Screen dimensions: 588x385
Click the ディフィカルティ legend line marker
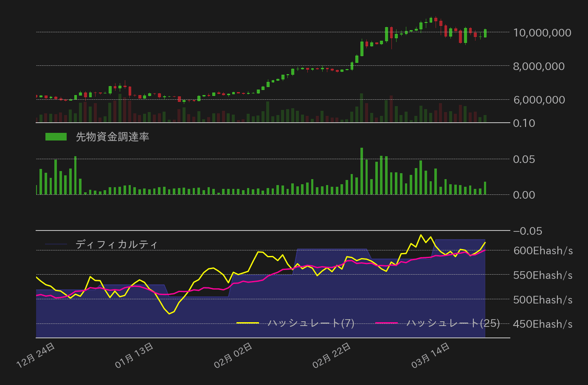coord(56,244)
